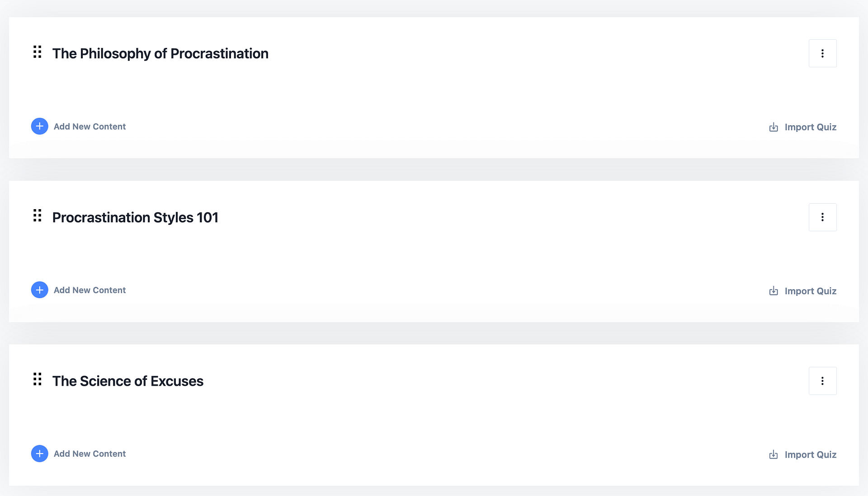Viewport: 868px width, 496px height.
Task: Click import icon in Philosophy of Procrastination section
Action: coord(774,127)
